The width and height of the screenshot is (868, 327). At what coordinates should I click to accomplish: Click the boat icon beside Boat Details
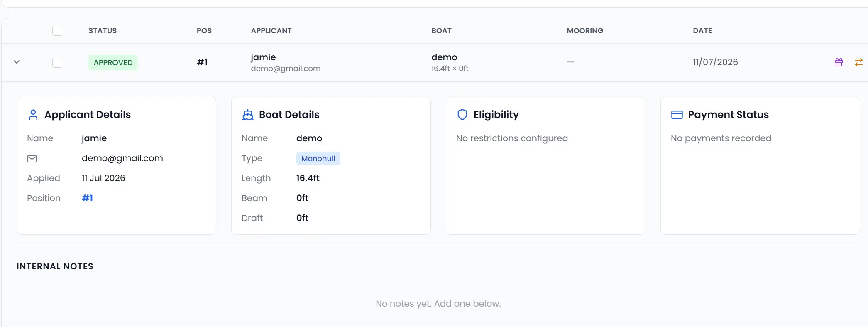click(248, 115)
